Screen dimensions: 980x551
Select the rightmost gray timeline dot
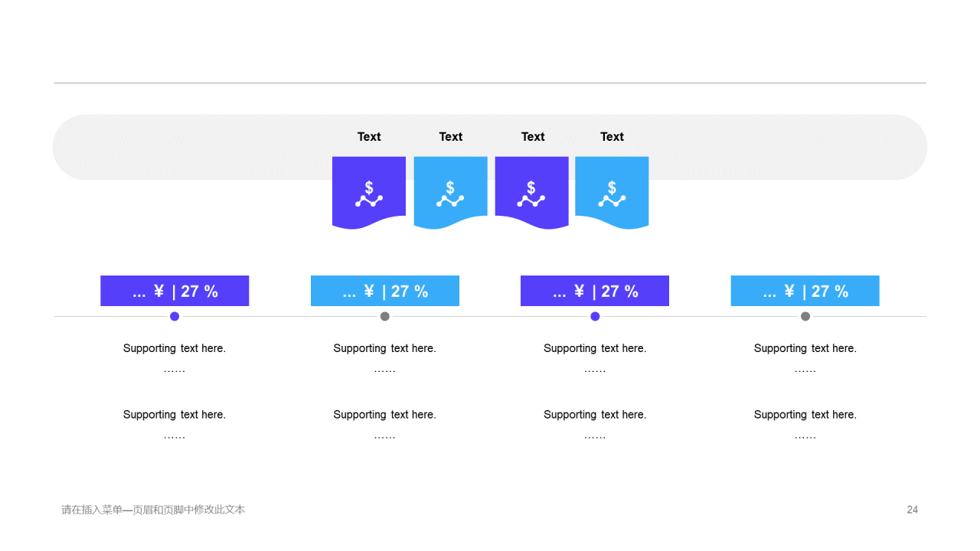click(805, 316)
